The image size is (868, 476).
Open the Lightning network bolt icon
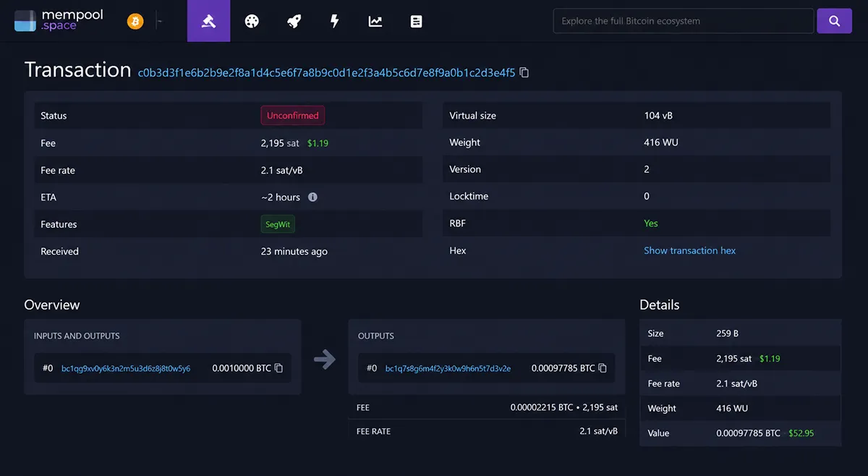(334, 21)
